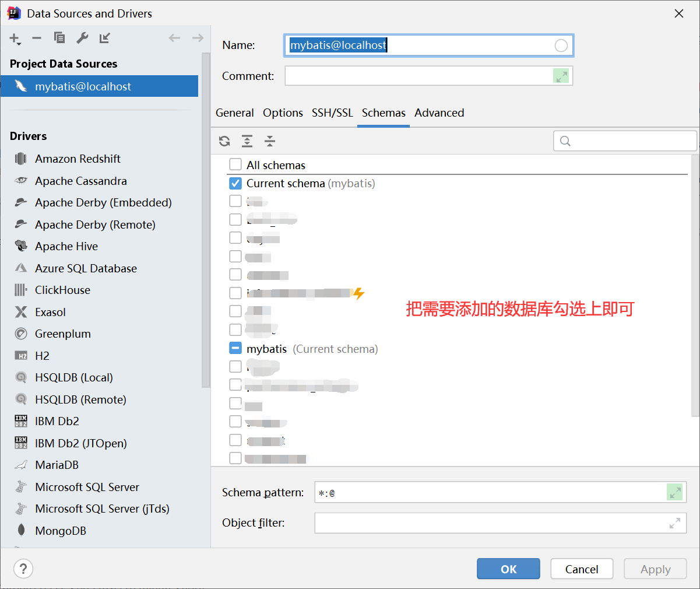Expand the Object filter field

(x=675, y=523)
